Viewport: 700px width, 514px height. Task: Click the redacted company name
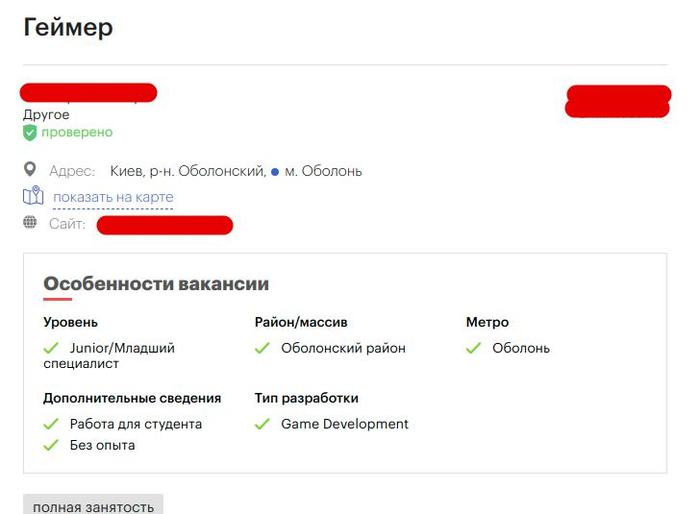(88, 92)
